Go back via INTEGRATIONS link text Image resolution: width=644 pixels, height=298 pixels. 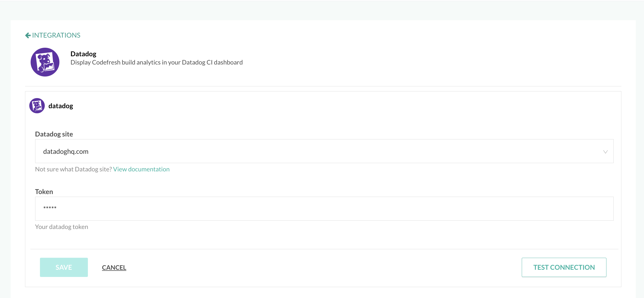56,35
